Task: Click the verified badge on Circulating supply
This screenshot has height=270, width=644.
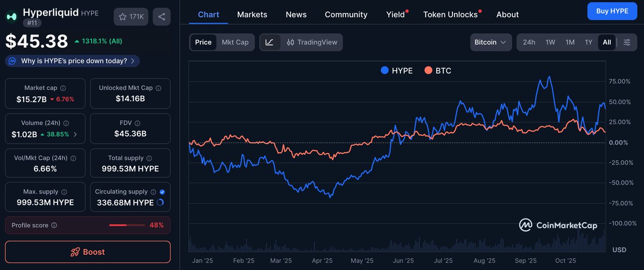Action: click(x=162, y=192)
